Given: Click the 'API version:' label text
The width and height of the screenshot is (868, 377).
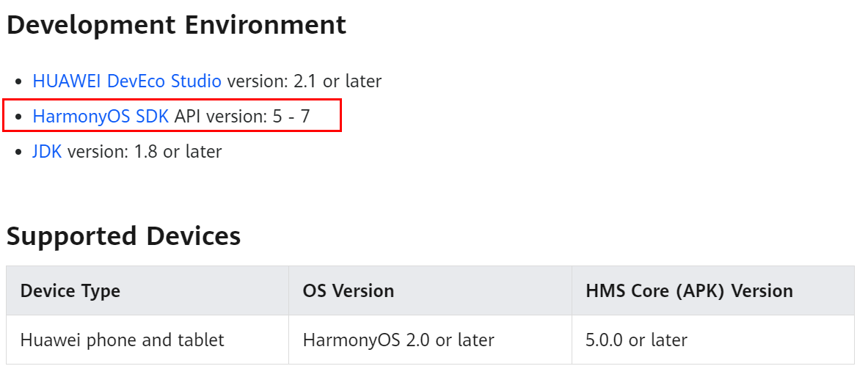Looking at the screenshot, I should (219, 116).
